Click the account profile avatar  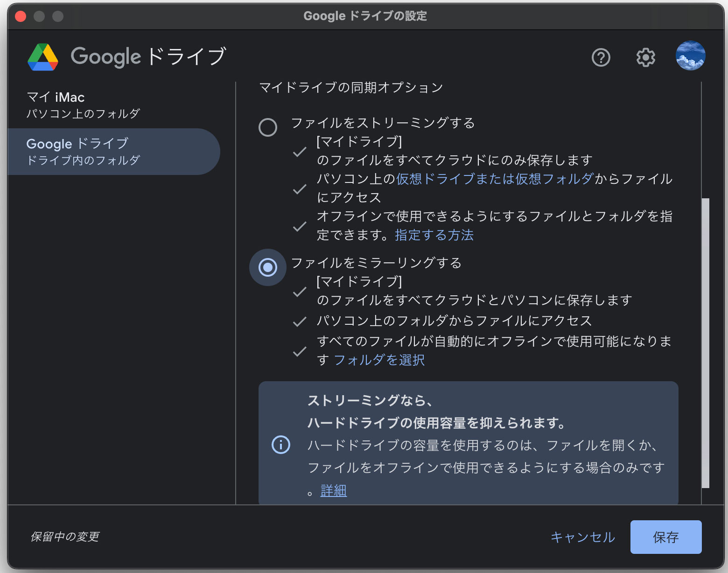690,56
